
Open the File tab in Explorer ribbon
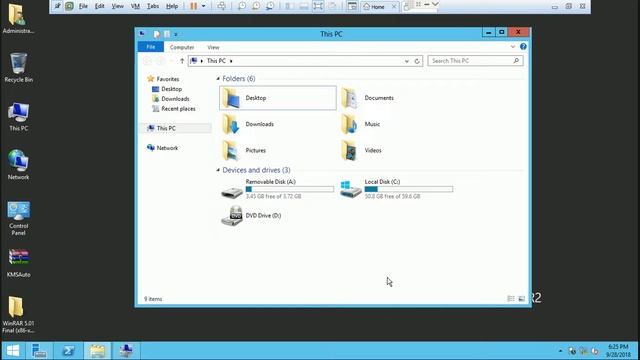pos(151,47)
